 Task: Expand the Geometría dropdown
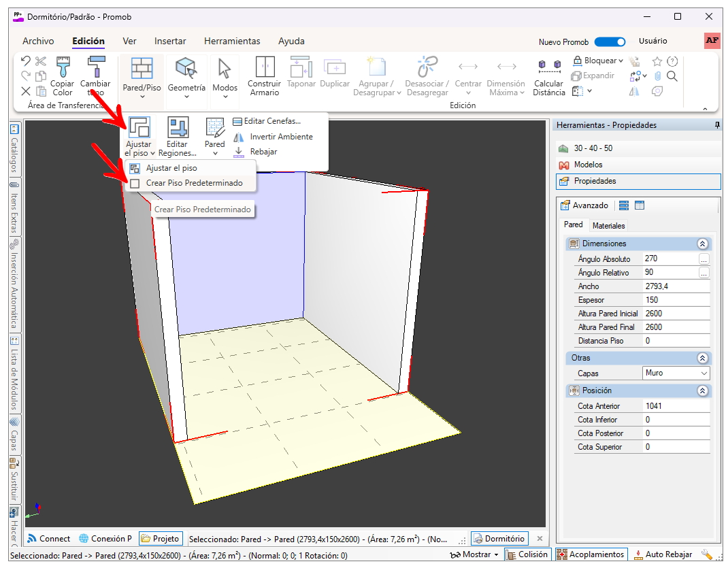click(x=186, y=96)
